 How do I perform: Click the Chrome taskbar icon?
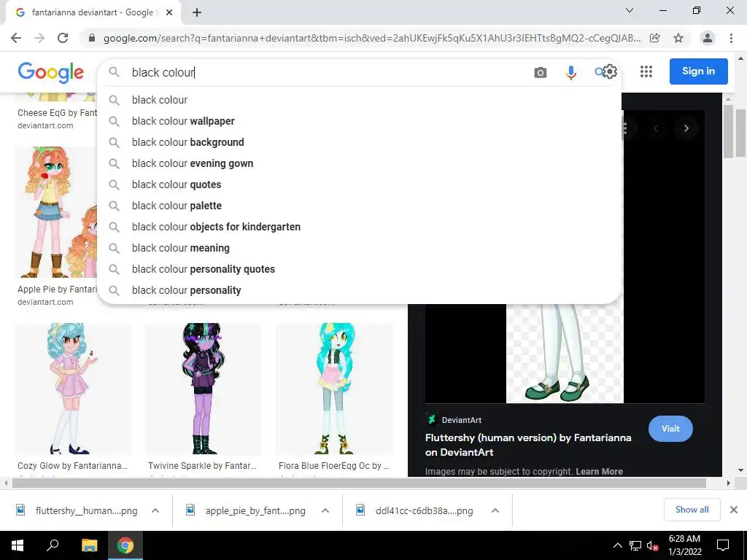[x=125, y=545]
